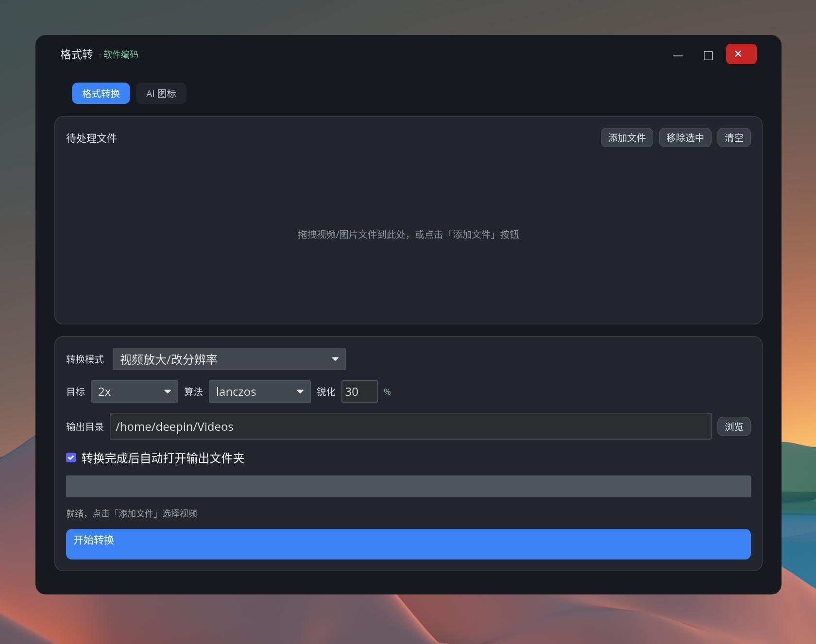Open the 转换模式 dropdown showing 视频放大/改分辨率
The image size is (816, 644).
coord(229,359)
